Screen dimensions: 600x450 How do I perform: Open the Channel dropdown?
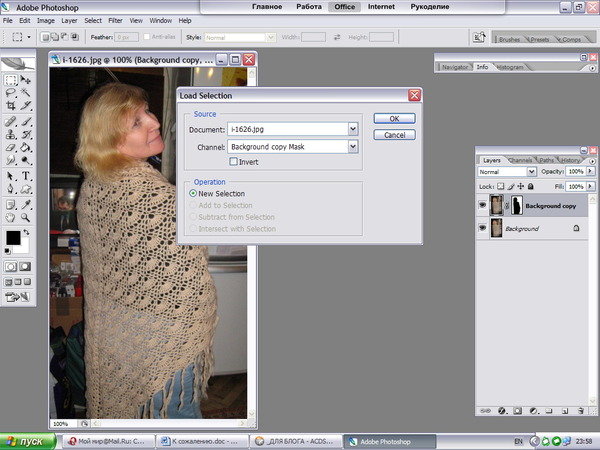pyautogui.click(x=353, y=147)
